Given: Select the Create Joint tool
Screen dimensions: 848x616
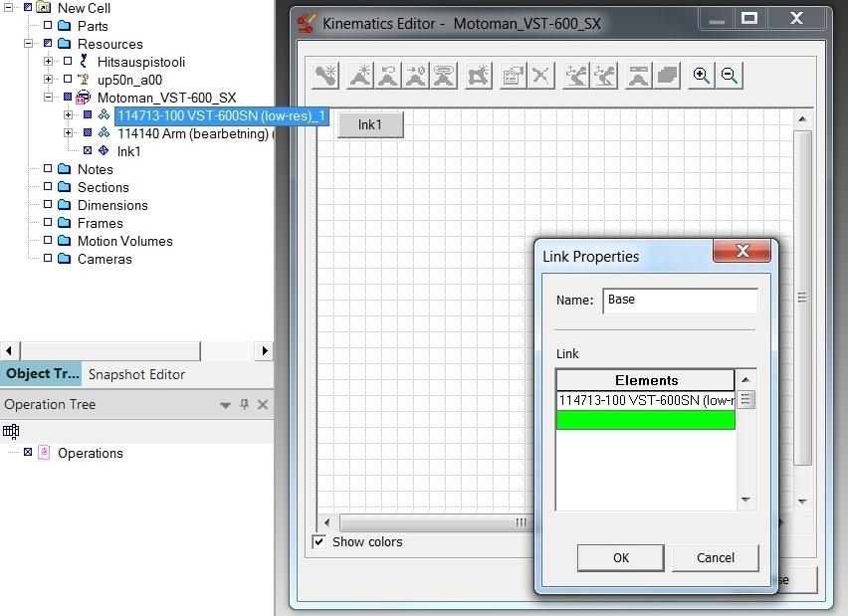Looking at the screenshot, I should tap(360, 76).
